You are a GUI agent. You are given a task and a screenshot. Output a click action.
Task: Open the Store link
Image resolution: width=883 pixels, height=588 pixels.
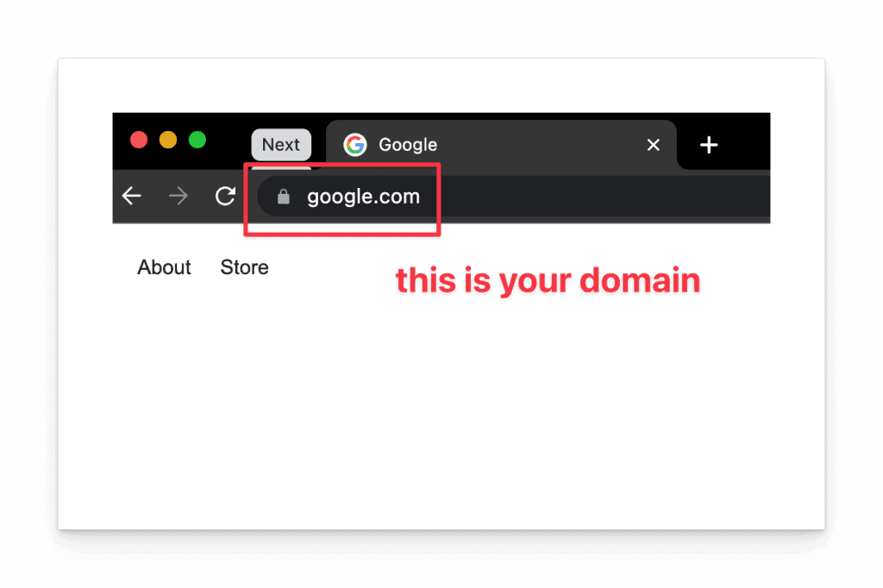tap(244, 267)
